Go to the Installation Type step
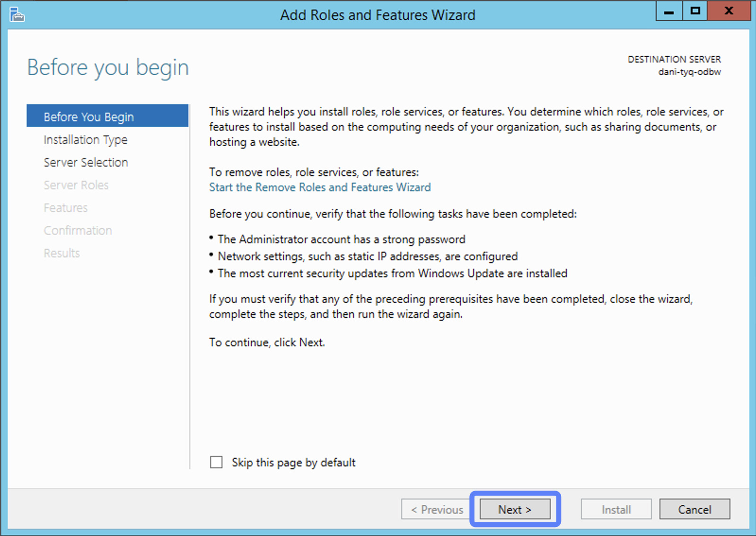756x536 pixels. point(86,140)
